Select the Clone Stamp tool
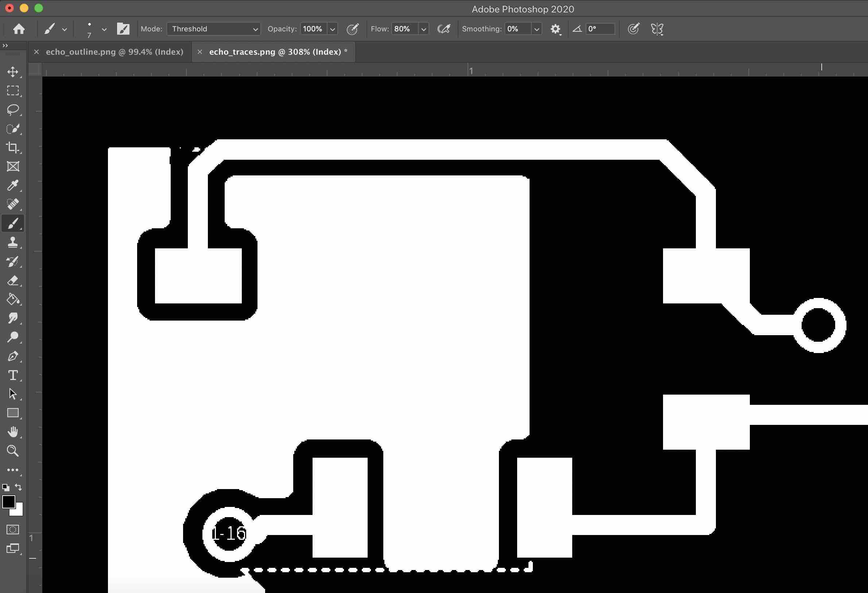Viewport: 868px width, 593px height. click(13, 243)
